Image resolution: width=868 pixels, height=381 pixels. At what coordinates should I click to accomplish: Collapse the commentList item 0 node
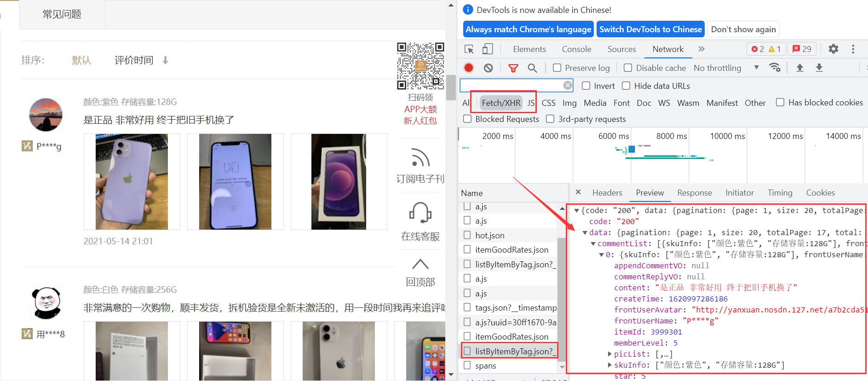[x=601, y=254]
